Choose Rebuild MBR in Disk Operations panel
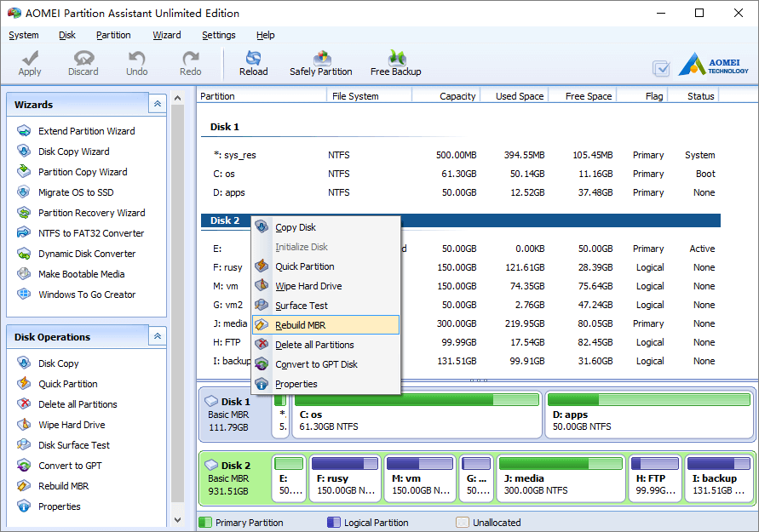This screenshot has height=532, width=759. pyautogui.click(x=63, y=485)
